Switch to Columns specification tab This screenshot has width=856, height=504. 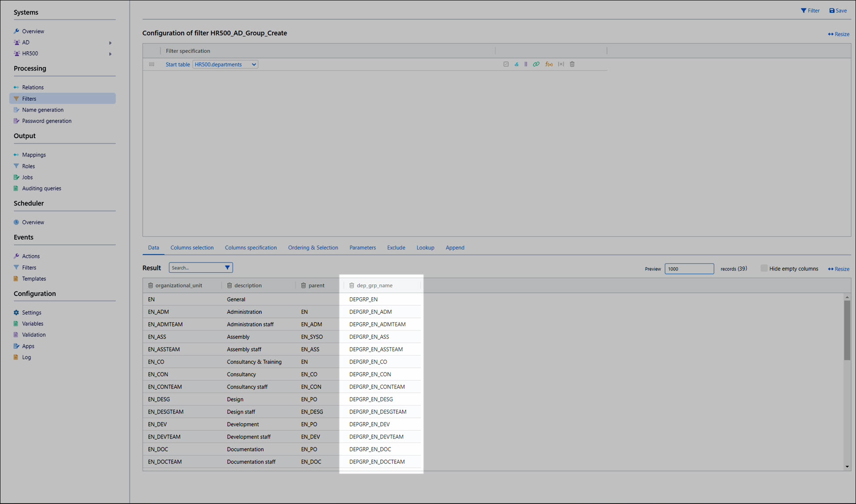coord(251,248)
